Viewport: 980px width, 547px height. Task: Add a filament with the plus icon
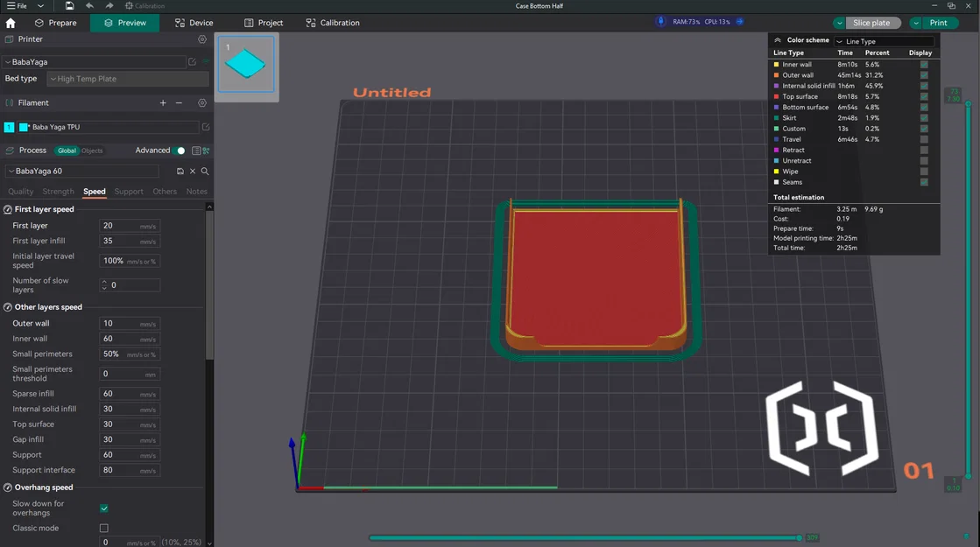coord(163,103)
